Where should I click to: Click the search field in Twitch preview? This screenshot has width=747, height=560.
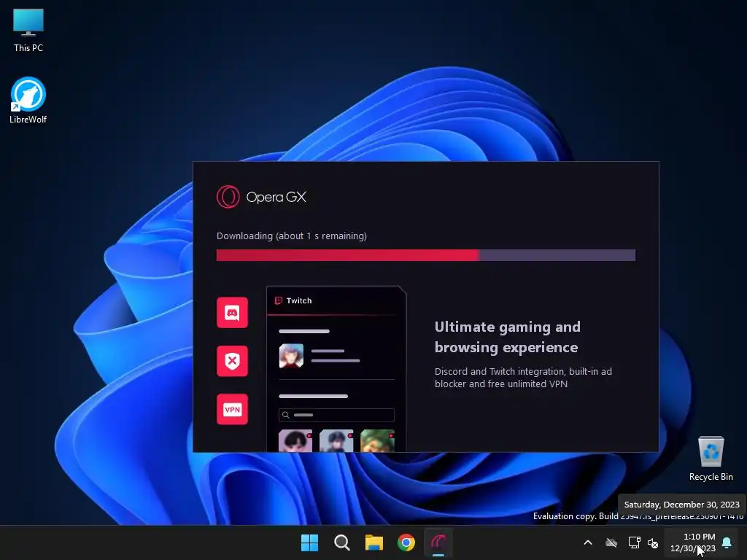(336, 415)
